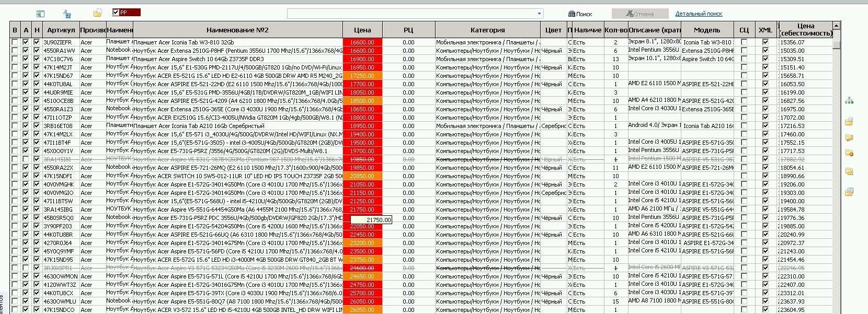The width and height of the screenshot is (868, 314).
Task: Click the orange price cell 20850.00
Action: coord(362,176)
